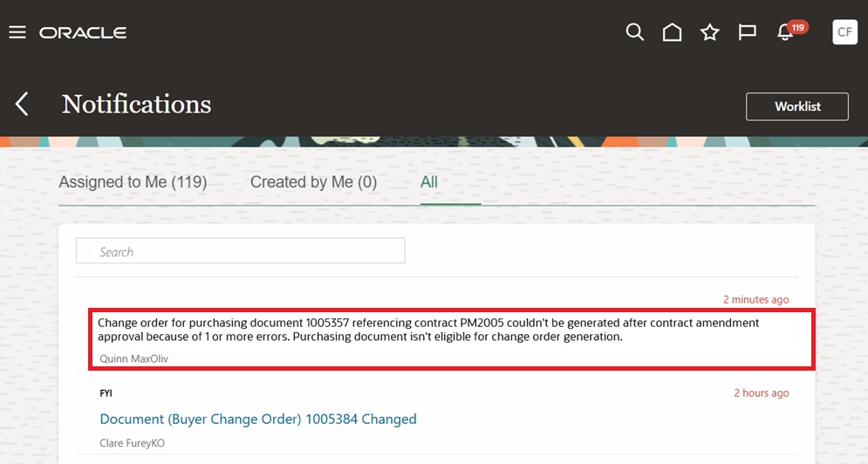
Task: Open the Watchlist flag icon
Action: (x=748, y=32)
